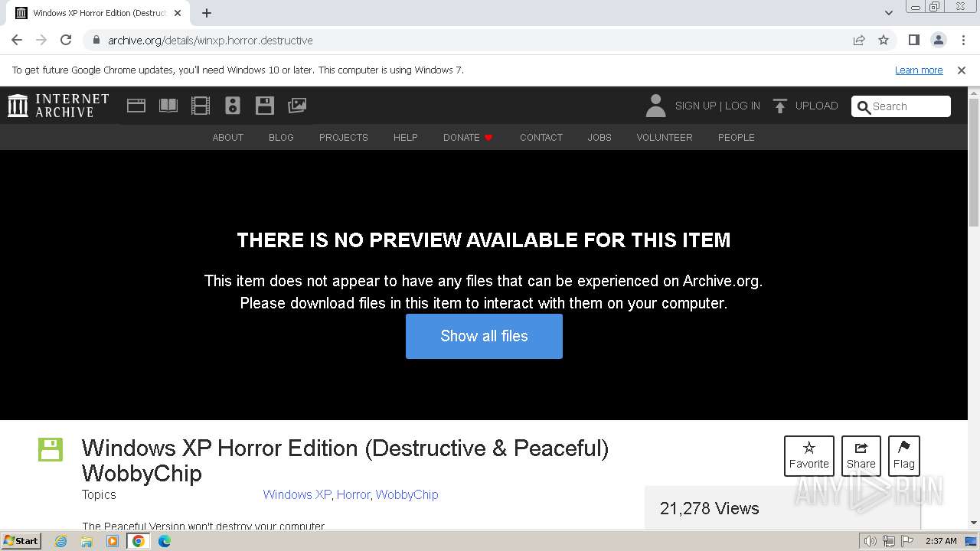Open the WobbyChip topic link
Viewport: 980px width, 551px height.
click(x=407, y=494)
